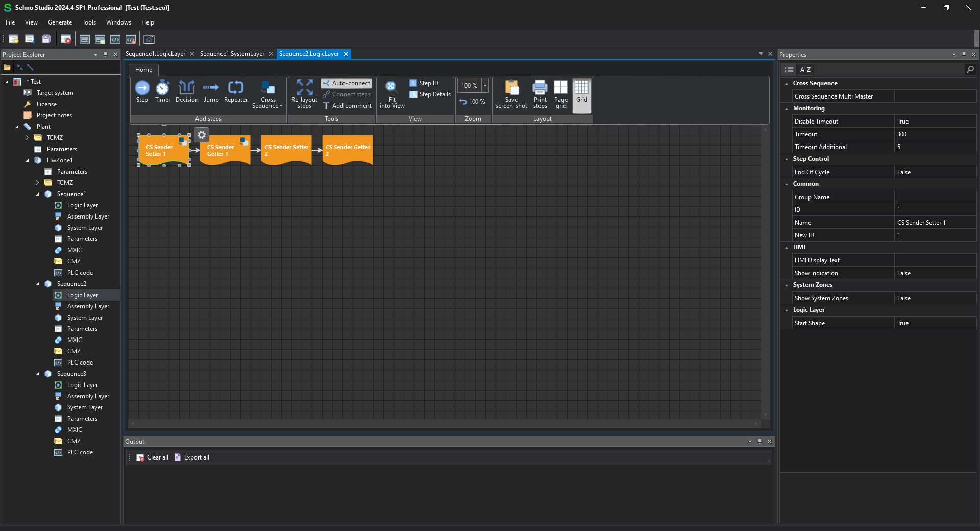Select the Home ribbon tab

(x=143, y=70)
